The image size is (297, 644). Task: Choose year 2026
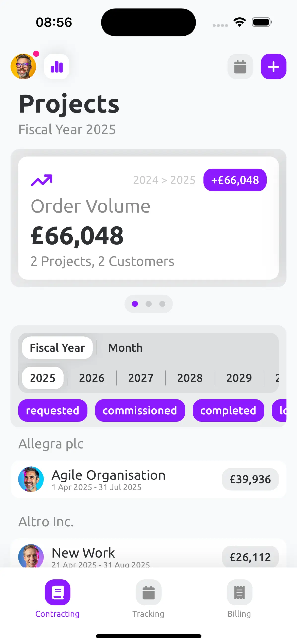click(x=92, y=378)
